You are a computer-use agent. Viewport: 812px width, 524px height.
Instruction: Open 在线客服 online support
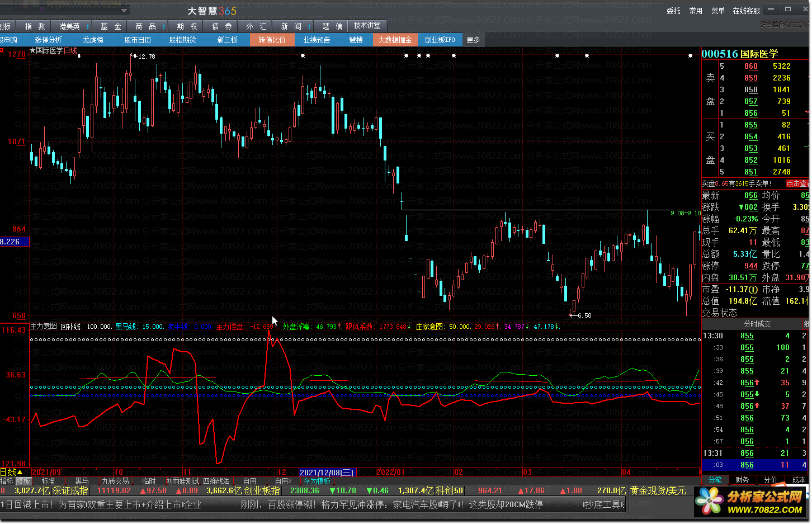pos(747,11)
